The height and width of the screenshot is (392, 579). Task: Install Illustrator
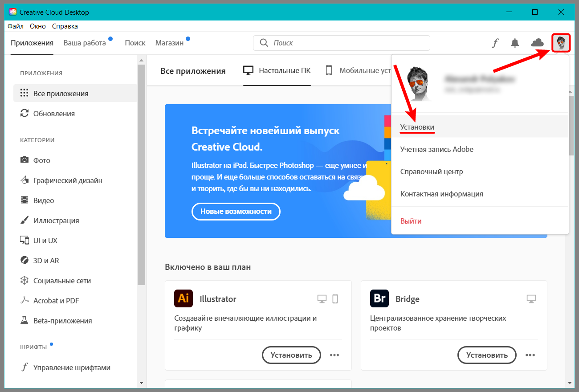point(291,355)
